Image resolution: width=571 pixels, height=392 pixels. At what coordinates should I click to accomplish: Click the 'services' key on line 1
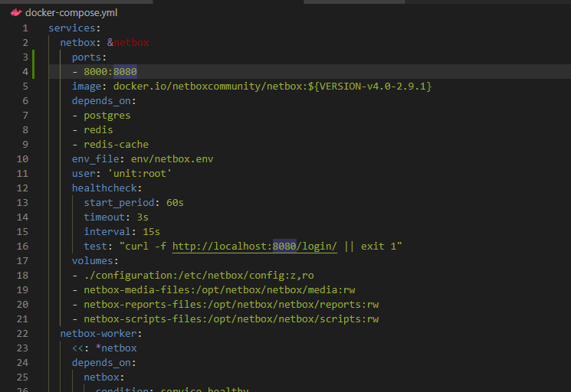pyautogui.click(x=72, y=28)
